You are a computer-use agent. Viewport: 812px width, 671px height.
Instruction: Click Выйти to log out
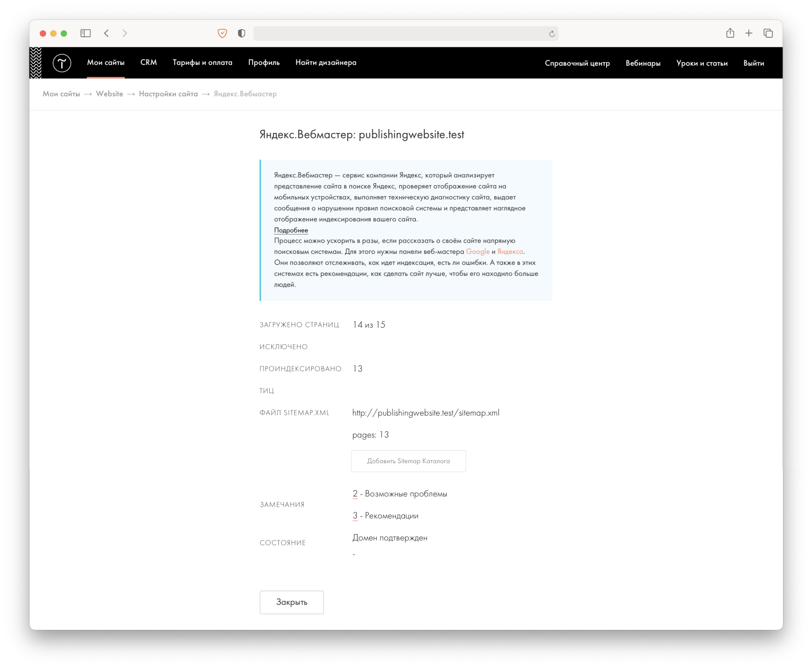click(x=754, y=63)
